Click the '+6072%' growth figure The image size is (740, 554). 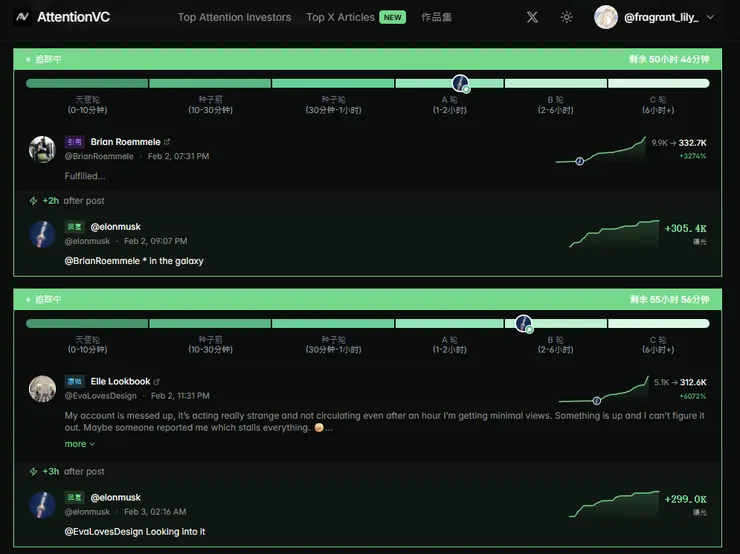[x=693, y=396]
